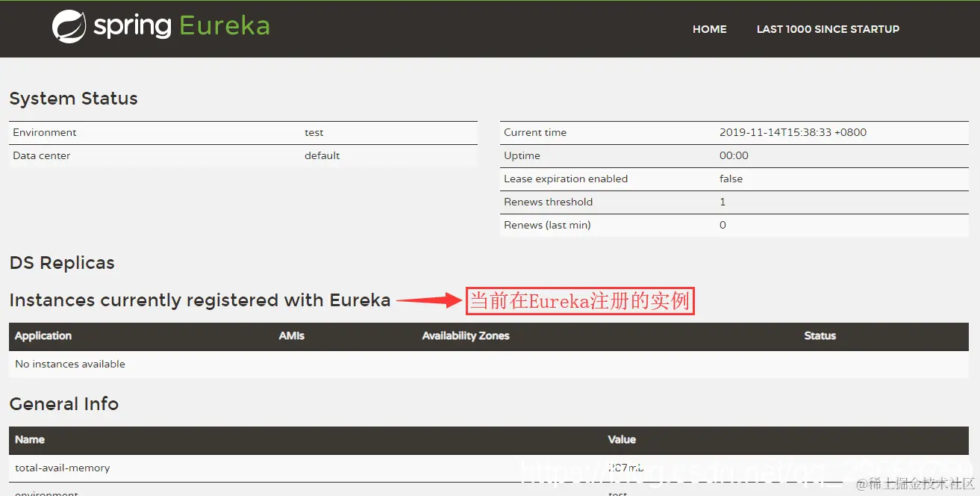Click the AMIs column header
The width and height of the screenshot is (980, 496).
tap(292, 336)
